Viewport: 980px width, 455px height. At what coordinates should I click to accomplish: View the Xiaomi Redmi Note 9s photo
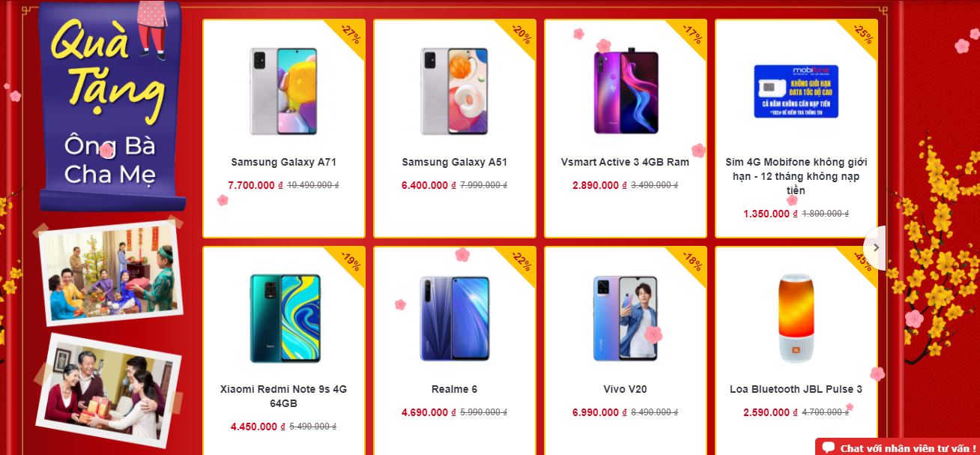point(285,319)
